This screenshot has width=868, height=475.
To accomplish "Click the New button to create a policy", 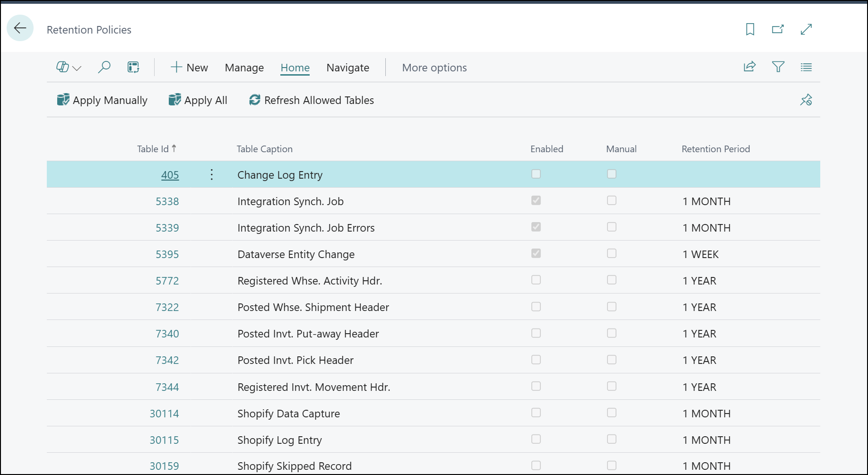I will click(x=189, y=68).
